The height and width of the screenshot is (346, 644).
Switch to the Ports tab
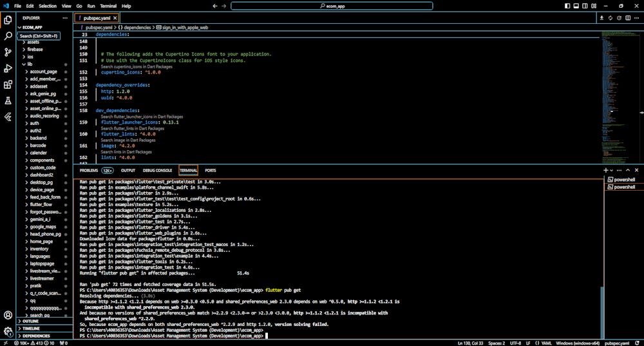(211, 170)
